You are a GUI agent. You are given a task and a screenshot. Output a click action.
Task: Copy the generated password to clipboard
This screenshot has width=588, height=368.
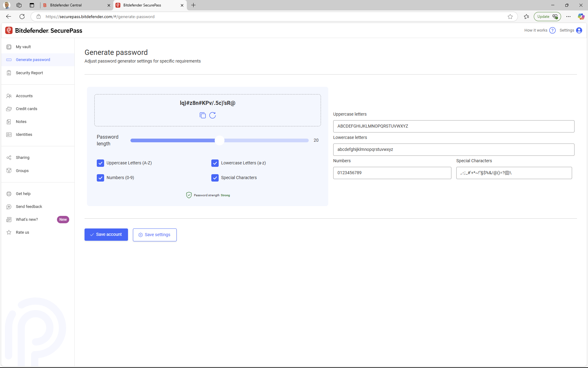pyautogui.click(x=202, y=116)
